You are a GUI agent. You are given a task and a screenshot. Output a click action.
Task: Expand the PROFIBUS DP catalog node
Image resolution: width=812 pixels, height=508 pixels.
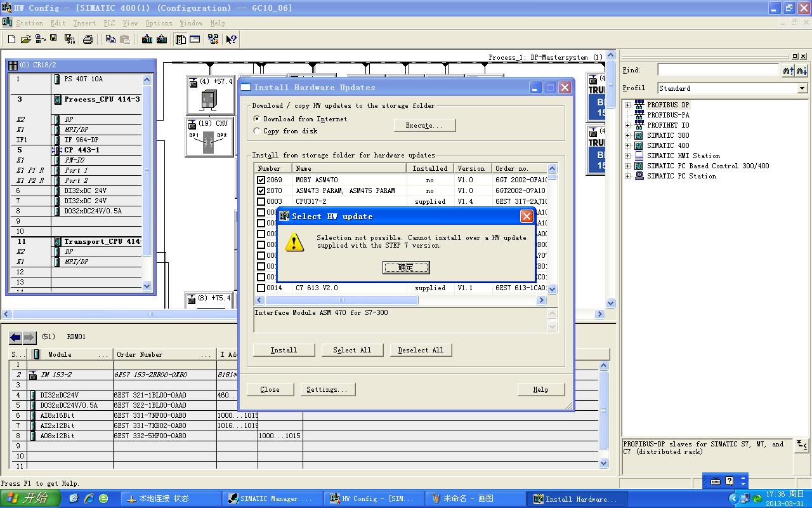627,105
